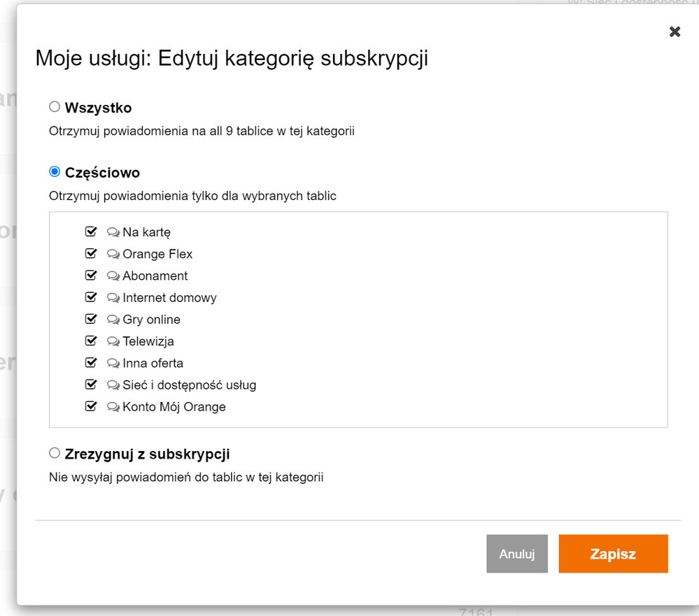Choose the Częściowo radio option
This screenshot has height=616, width=699.
point(55,172)
